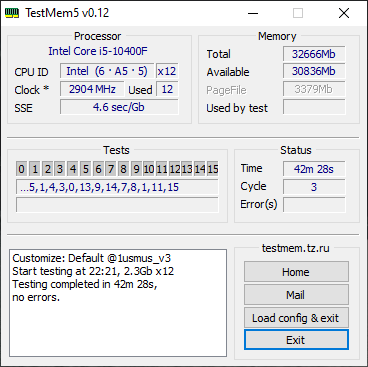Image resolution: width=368 pixels, height=367 pixels.
Task: Click the SSE speed 4.6 sec/Gb
Action: pos(119,107)
